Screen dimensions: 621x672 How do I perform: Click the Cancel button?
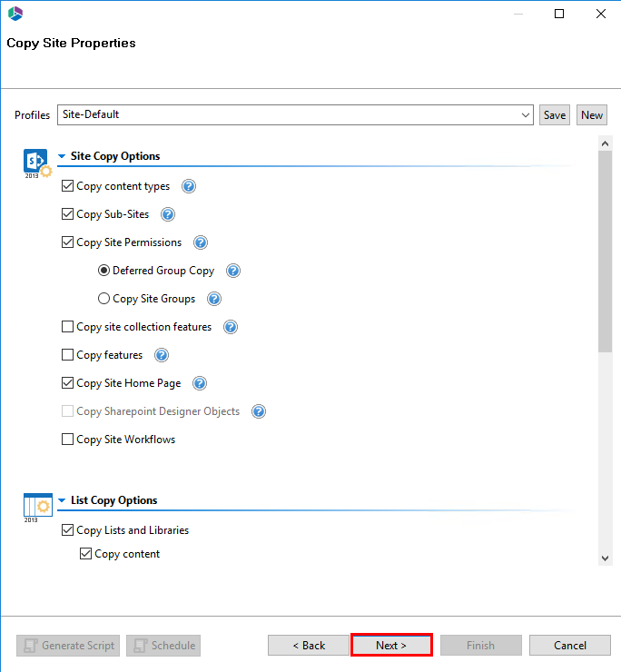570,646
